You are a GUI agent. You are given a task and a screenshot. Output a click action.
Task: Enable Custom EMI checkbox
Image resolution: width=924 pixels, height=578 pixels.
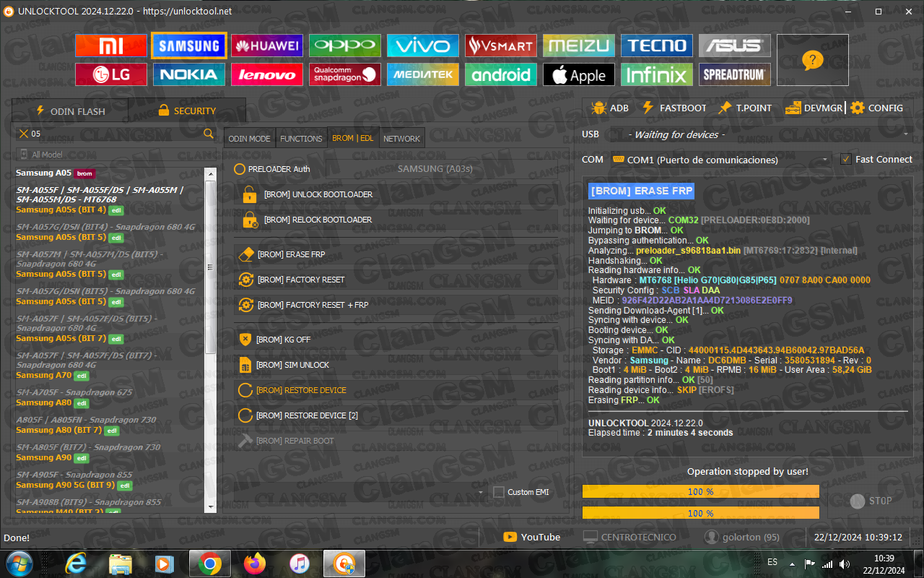[521, 492]
